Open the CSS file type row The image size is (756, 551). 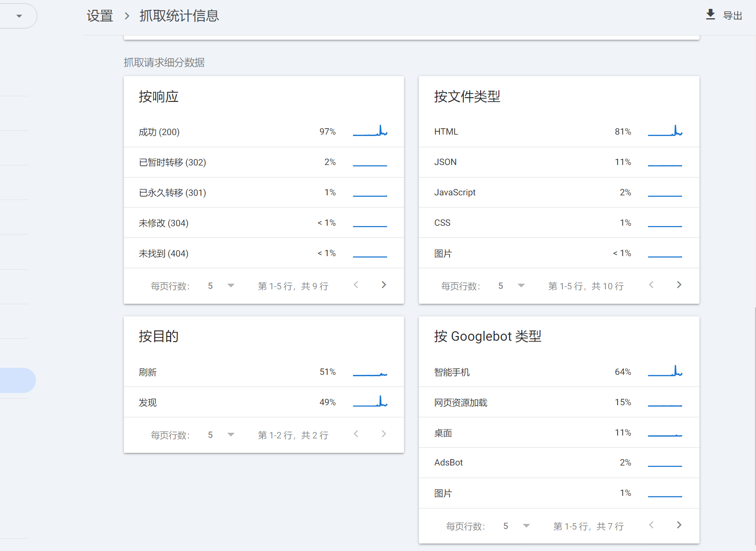[x=559, y=223]
